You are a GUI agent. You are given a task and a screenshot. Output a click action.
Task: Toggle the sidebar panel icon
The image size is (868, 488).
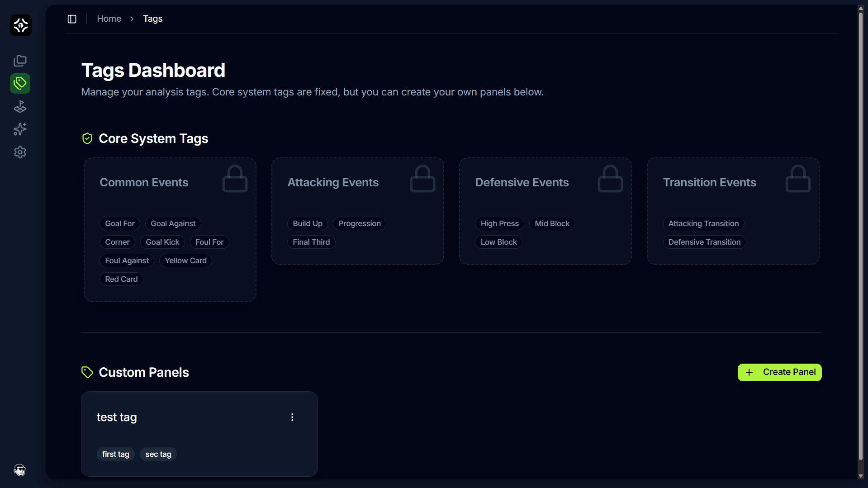(72, 19)
